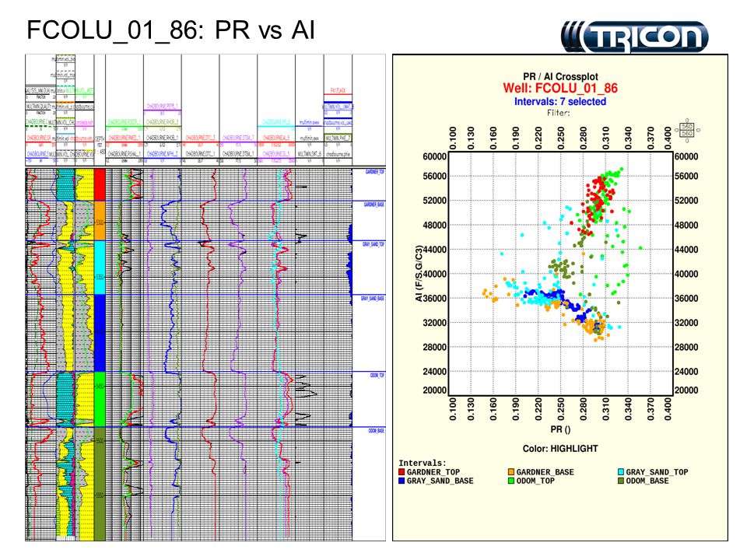Select the GARDNER_TOP legend label

(433, 472)
